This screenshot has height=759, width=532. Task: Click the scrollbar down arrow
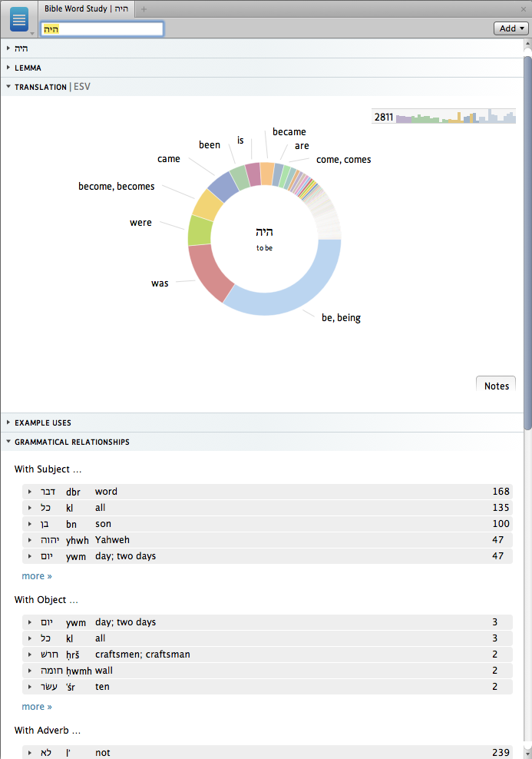pyautogui.click(x=527, y=754)
